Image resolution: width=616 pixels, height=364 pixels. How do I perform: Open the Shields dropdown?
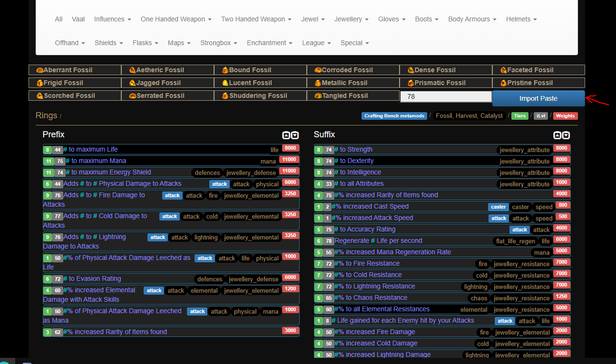[x=109, y=43]
